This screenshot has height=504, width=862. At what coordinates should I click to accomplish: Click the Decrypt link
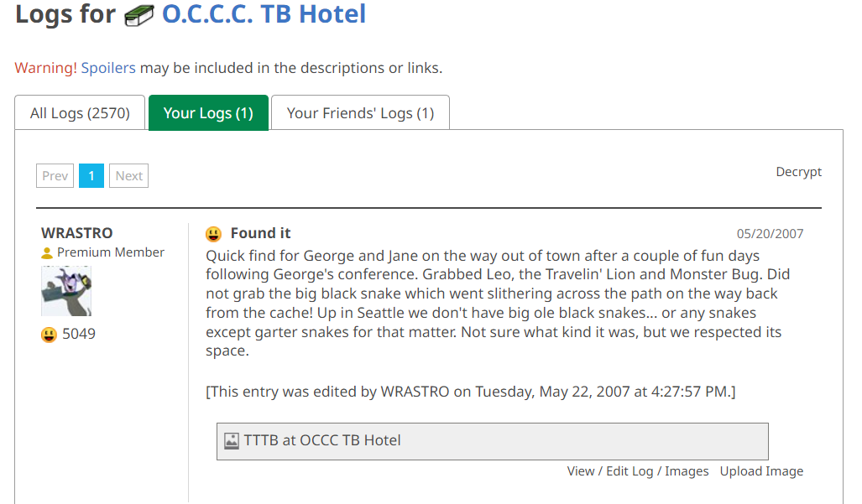coord(798,172)
